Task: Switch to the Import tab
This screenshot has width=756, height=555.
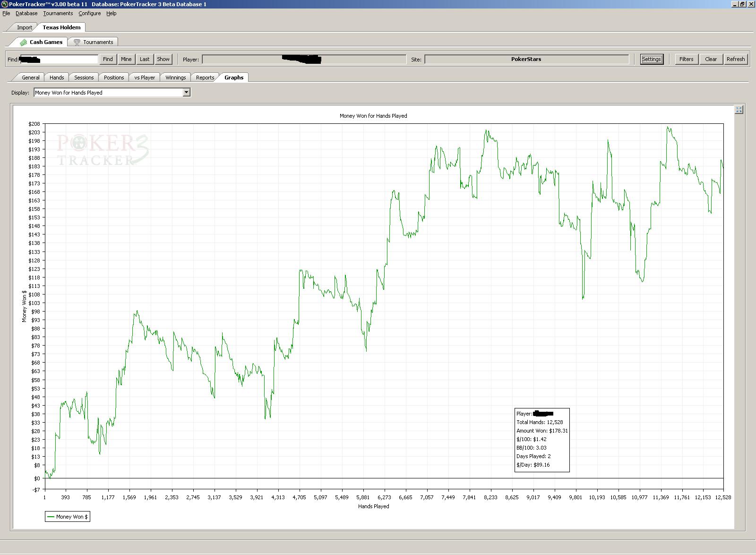Action: coord(24,27)
